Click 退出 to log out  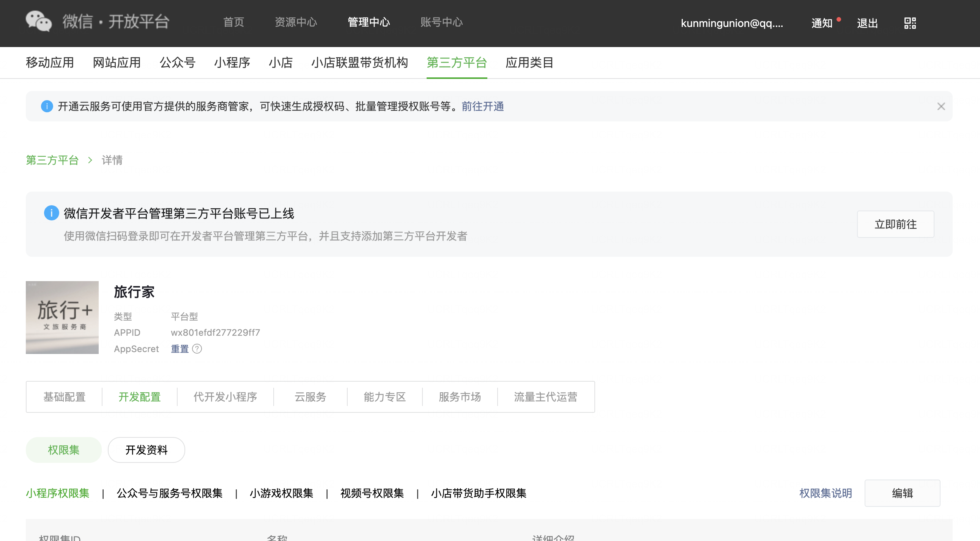tap(867, 23)
